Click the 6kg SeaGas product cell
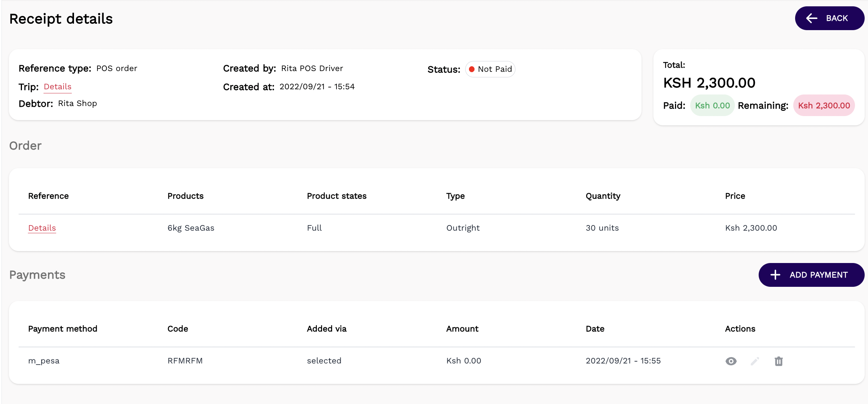The image size is (868, 404). (191, 228)
